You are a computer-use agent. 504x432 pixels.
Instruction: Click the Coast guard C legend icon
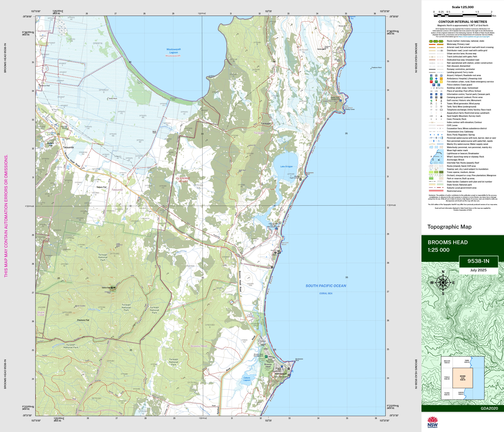tap(439, 85)
